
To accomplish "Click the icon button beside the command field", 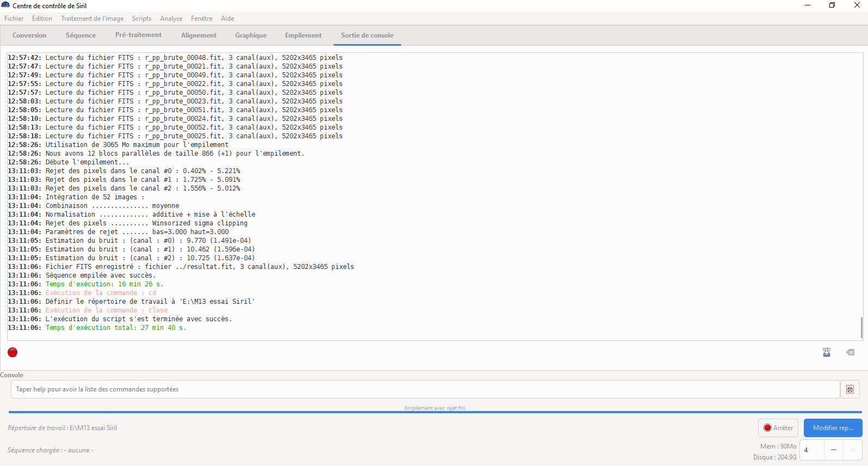I will pyautogui.click(x=850, y=389).
